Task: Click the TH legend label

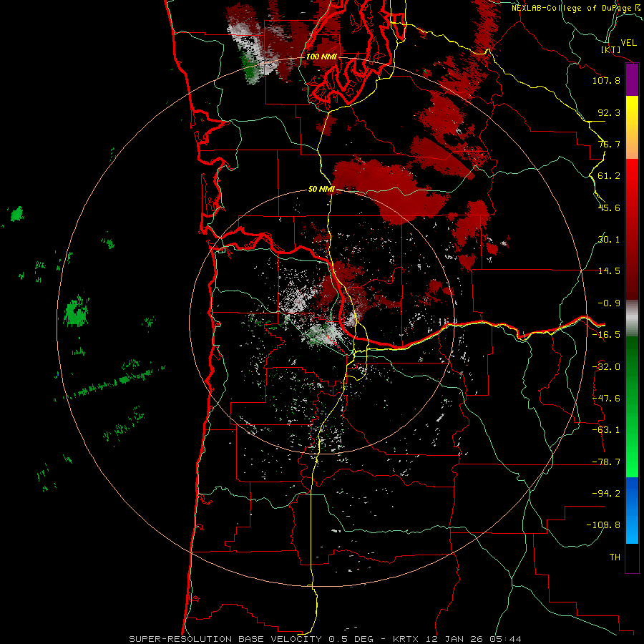Action: pos(615,557)
